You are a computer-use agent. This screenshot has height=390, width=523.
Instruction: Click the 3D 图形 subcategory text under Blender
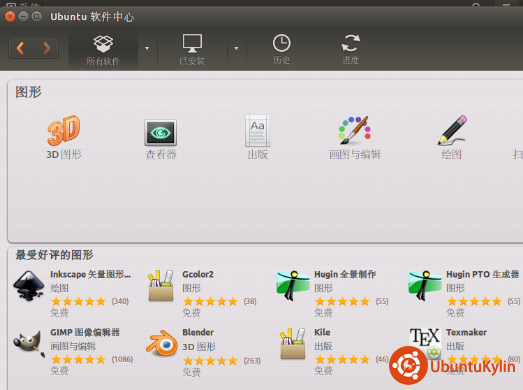(x=199, y=347)
